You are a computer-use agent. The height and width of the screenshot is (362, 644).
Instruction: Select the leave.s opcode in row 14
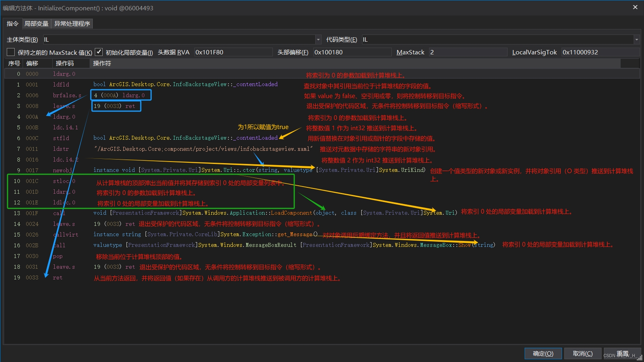[x=64, y=224]
